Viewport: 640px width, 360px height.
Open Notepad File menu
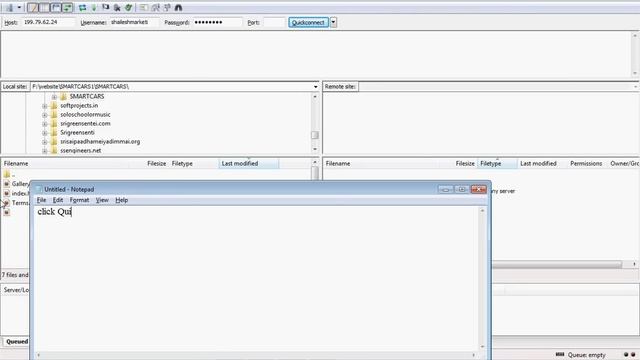[x=41, y=200]
